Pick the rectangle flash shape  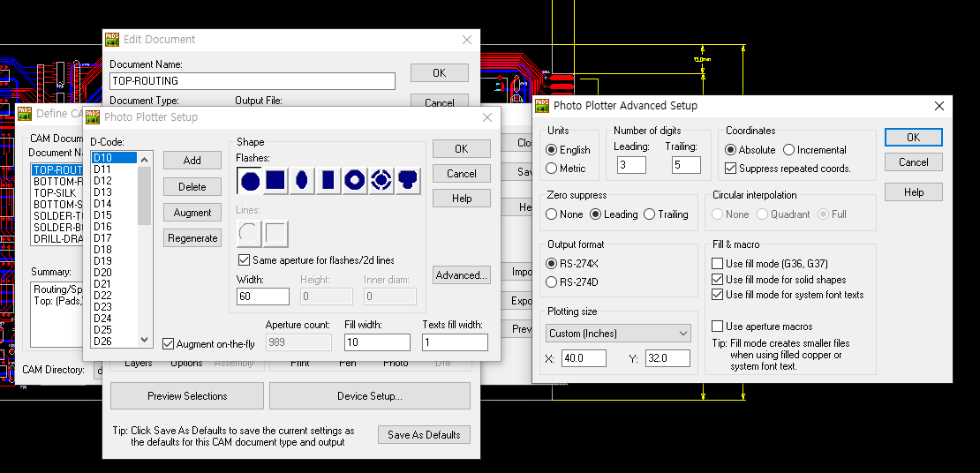(x=328, y=181)
